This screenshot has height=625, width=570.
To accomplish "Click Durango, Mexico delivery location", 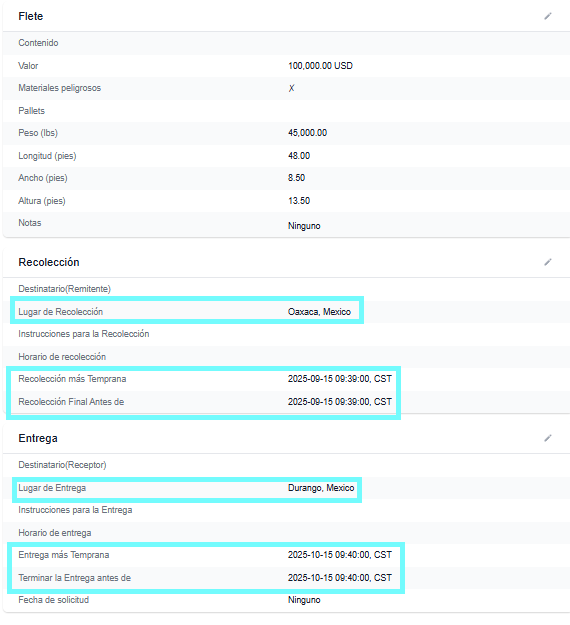I will [321, 488].
